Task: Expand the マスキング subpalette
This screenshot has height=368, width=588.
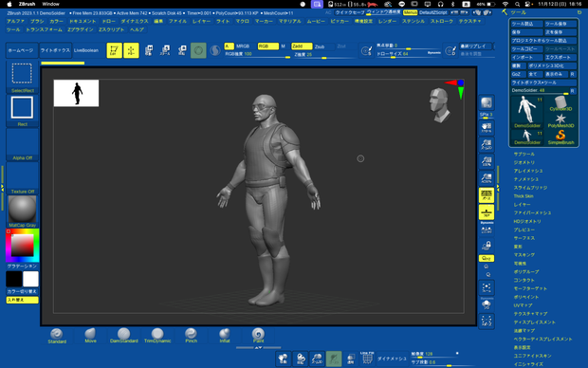Action: (524, 255)
